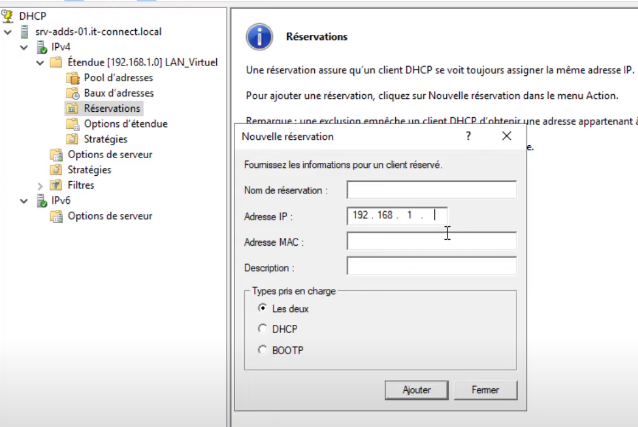This screenshot has height=427, width=638.
Task: Select the Les deux radio button
Action: [262, 308]
